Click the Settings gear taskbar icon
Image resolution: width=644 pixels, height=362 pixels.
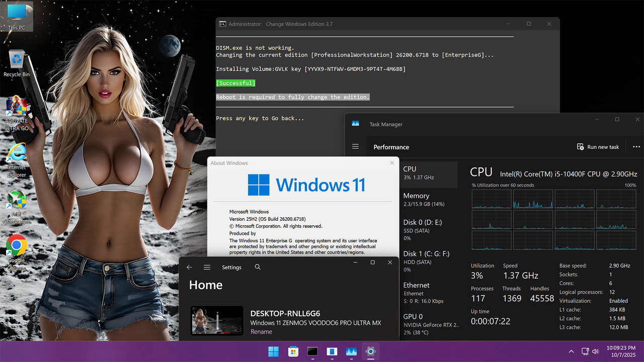(x=371, y=351)
